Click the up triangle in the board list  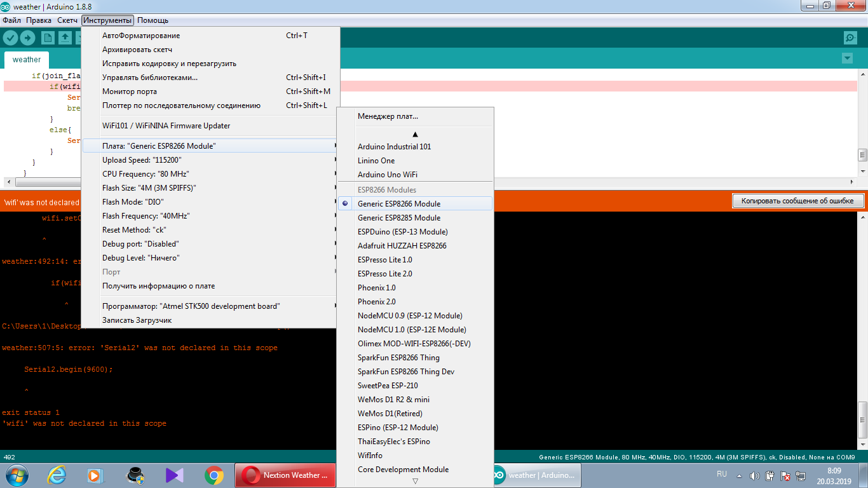click(x=415, y=134)
